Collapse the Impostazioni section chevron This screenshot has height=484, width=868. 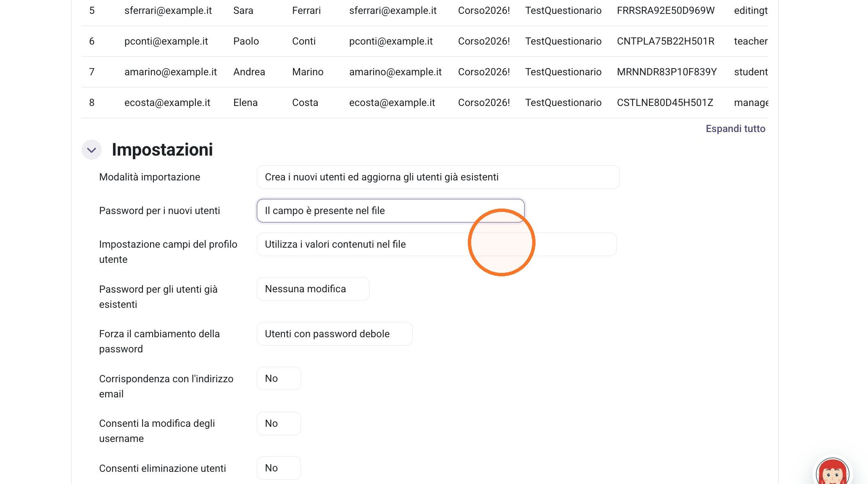coord(92,150)
